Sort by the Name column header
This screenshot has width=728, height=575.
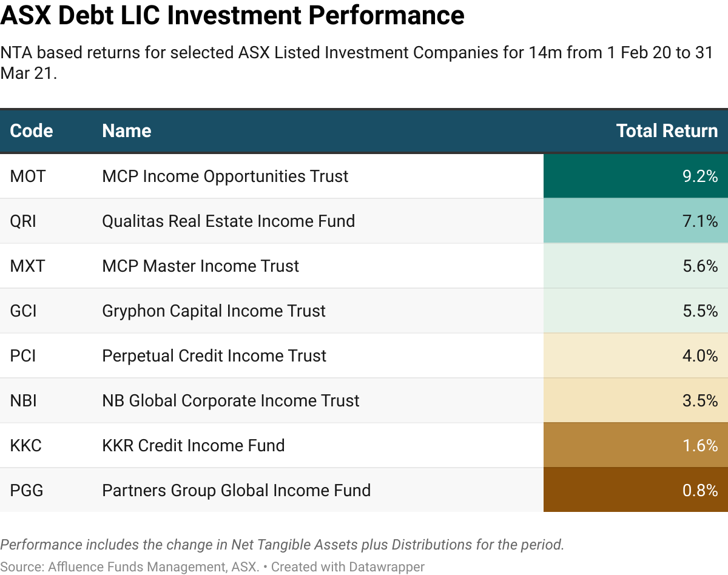[x=127, y=131]
